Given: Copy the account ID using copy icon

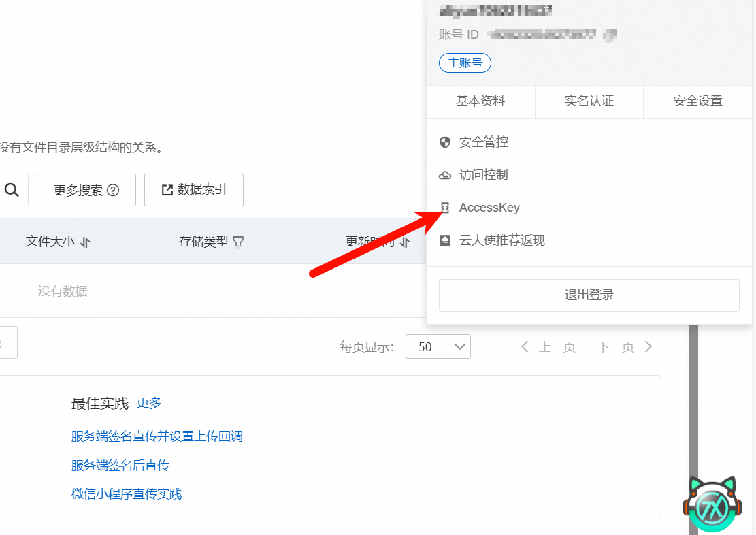Looking at the screenshot, I should 610,35.
